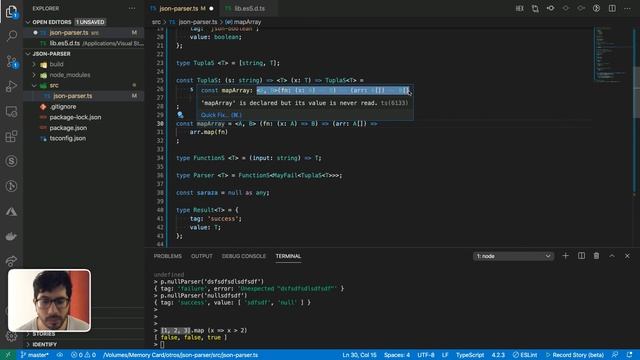
Task: Open the .gitignore file
Action: pos(63,107)
